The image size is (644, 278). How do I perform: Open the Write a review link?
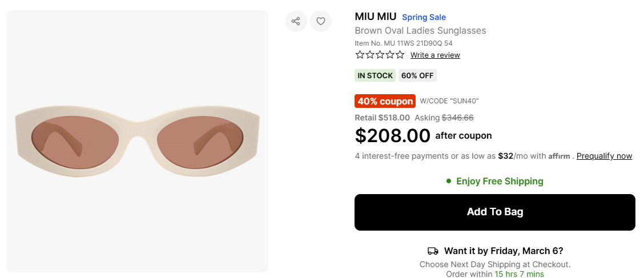[x=435, y=55]
